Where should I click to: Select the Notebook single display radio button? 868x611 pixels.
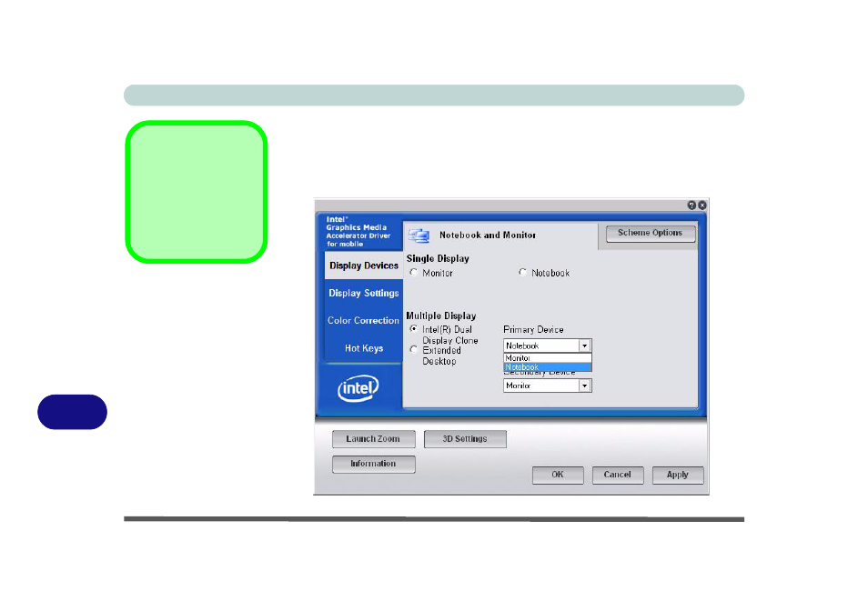click(522, 272)
